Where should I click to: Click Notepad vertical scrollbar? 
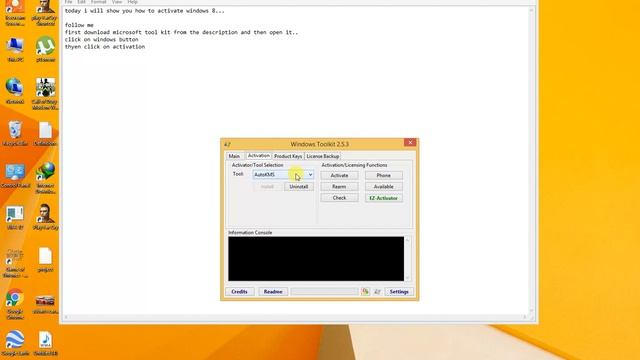tap(531, 159)
